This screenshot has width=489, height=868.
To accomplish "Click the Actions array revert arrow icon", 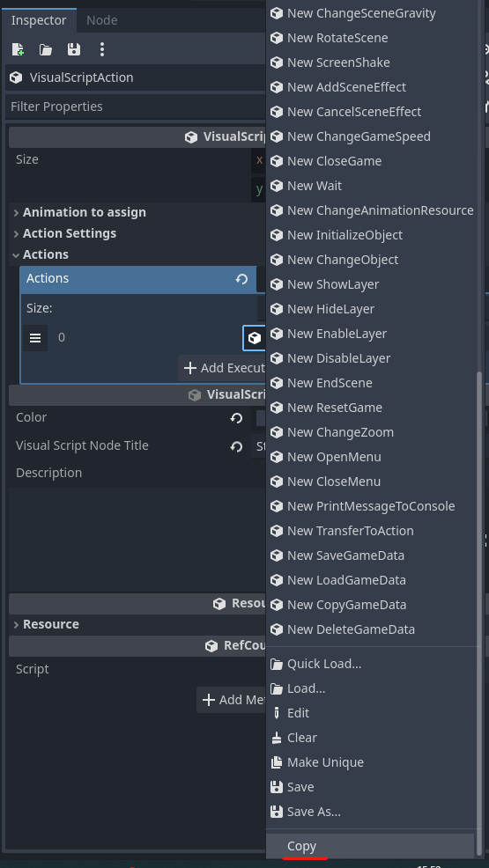I will (x=241, y=279).
